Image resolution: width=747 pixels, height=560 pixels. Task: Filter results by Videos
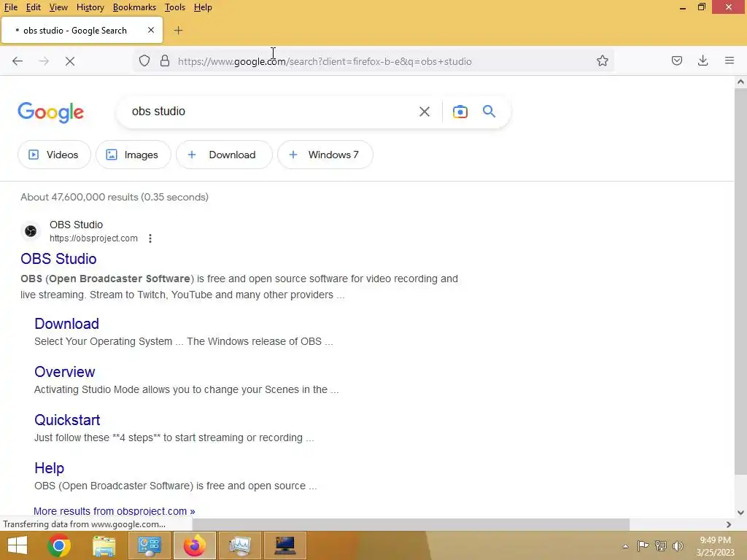[54, 155]
